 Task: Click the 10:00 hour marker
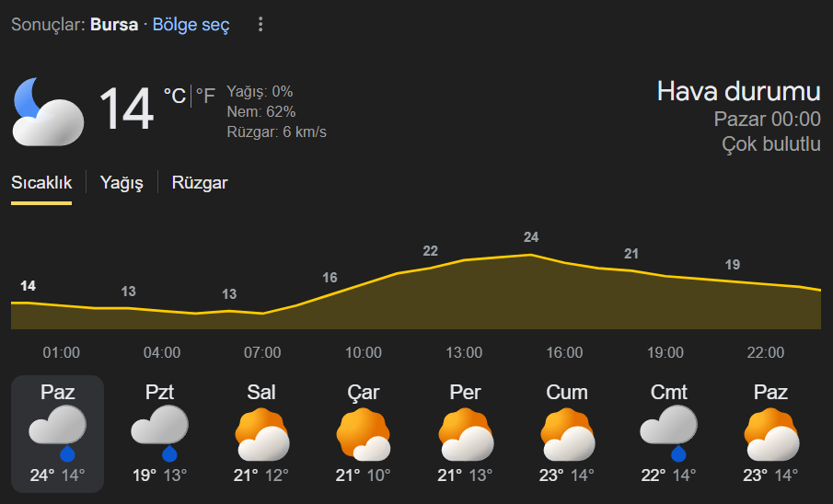(364, 353)
